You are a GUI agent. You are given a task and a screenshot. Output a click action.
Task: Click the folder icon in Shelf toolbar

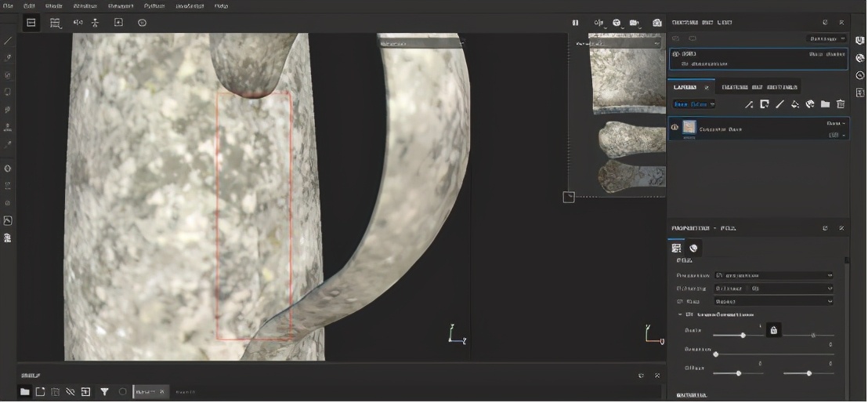pyautogui.click(x=25, y=391)
